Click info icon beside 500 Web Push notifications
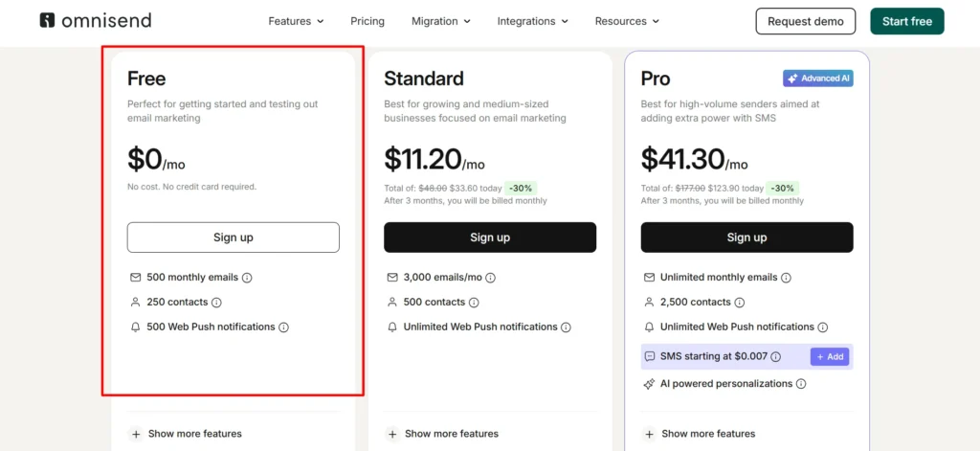 [x=283, y=327]
